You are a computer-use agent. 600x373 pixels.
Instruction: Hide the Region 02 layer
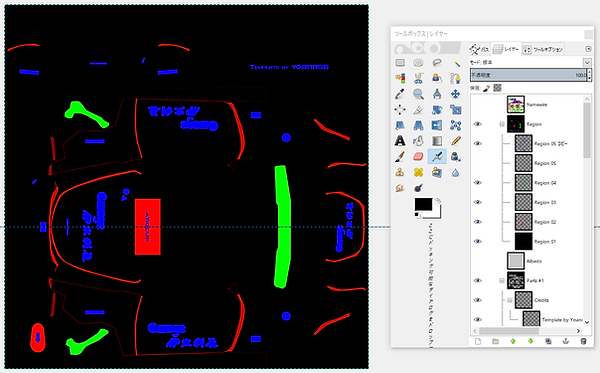(477, 222)
